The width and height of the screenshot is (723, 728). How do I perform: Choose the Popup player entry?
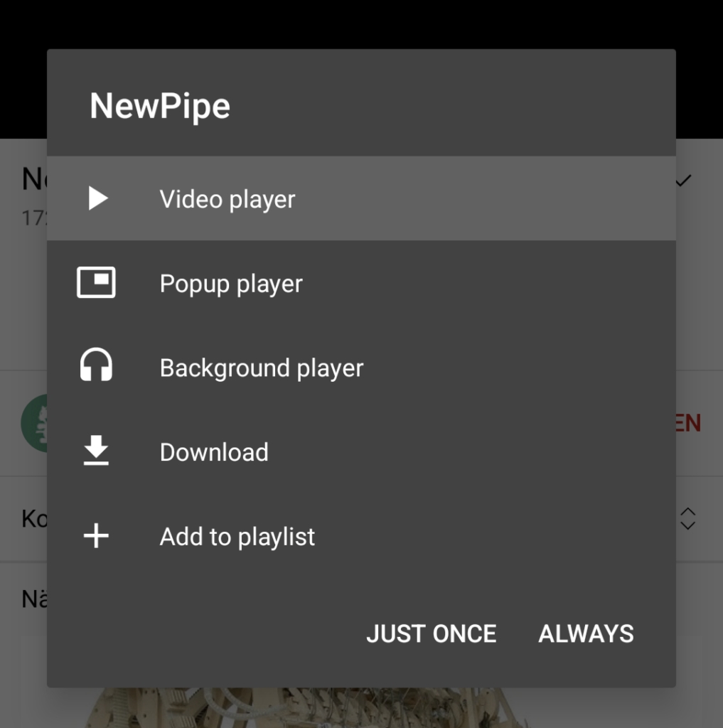point(231,284)
